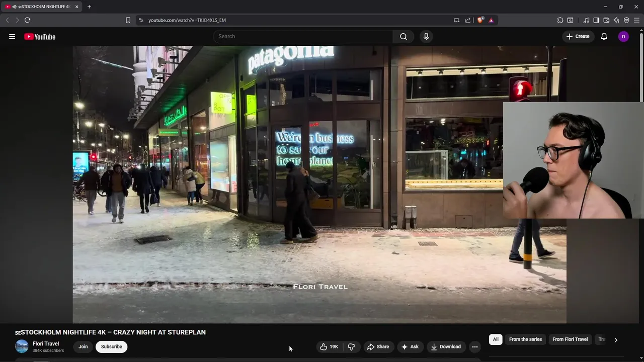The height and width of the screenshot is (362, 644).
Task: Click the install/cast icon in address bar
Action: coord(456,20)
